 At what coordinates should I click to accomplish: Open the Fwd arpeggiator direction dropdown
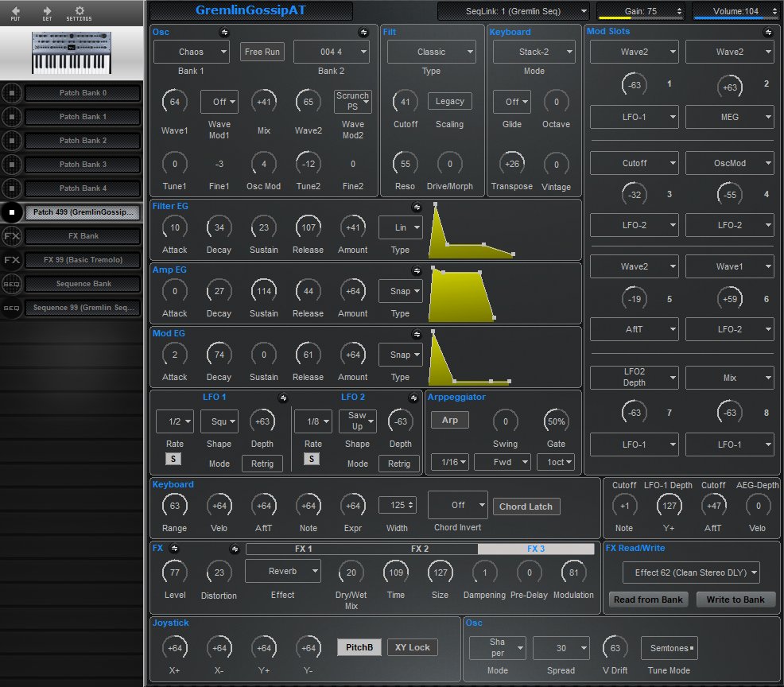pos(502,463)
